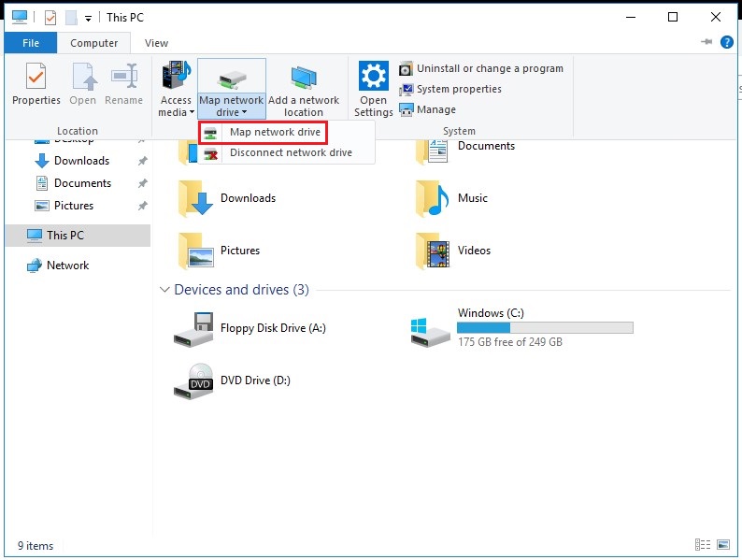The height and width of the screenshot is (560, 742).
Task: Click pin icon next to Documents
Action: pos(142,183)
